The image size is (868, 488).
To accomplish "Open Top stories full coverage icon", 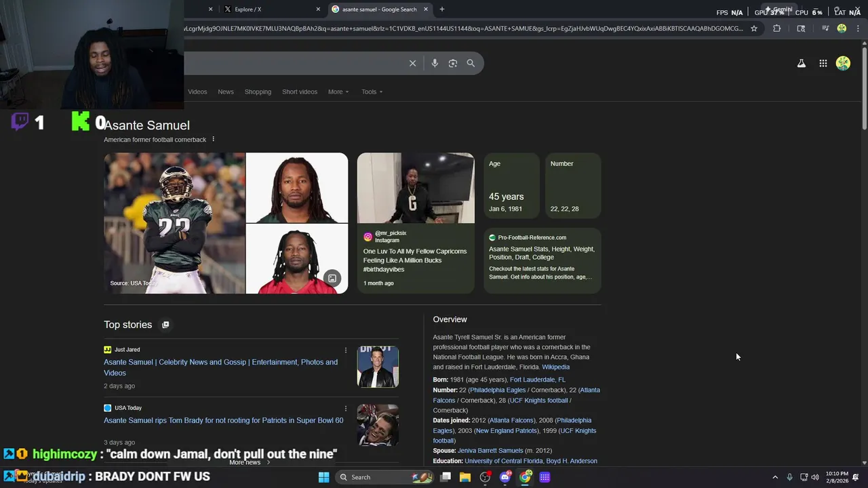I will click(165, 325).
